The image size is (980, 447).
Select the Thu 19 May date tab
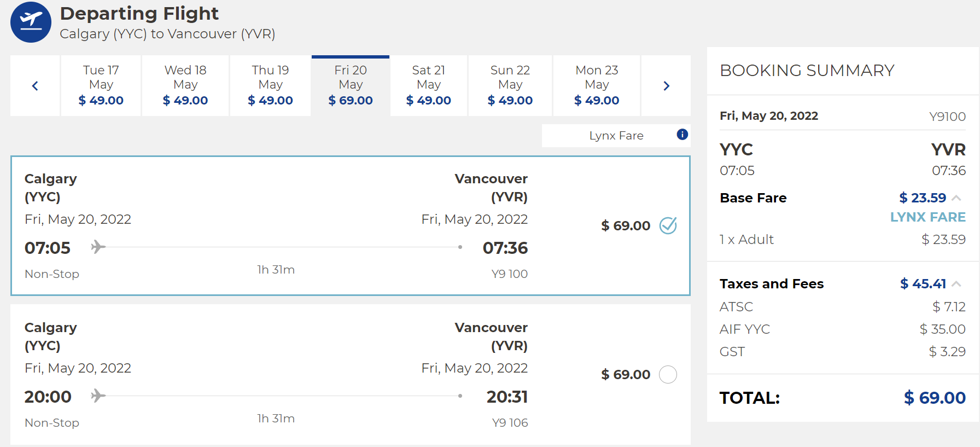[x=270, y=85]
